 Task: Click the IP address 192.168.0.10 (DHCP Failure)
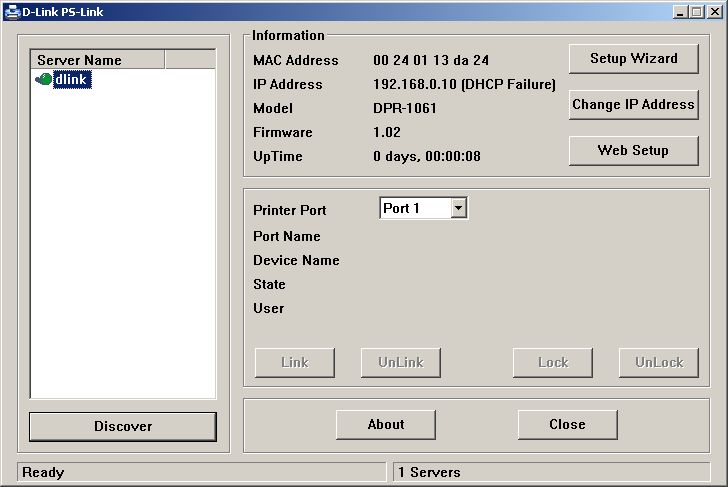coord(464,84)
